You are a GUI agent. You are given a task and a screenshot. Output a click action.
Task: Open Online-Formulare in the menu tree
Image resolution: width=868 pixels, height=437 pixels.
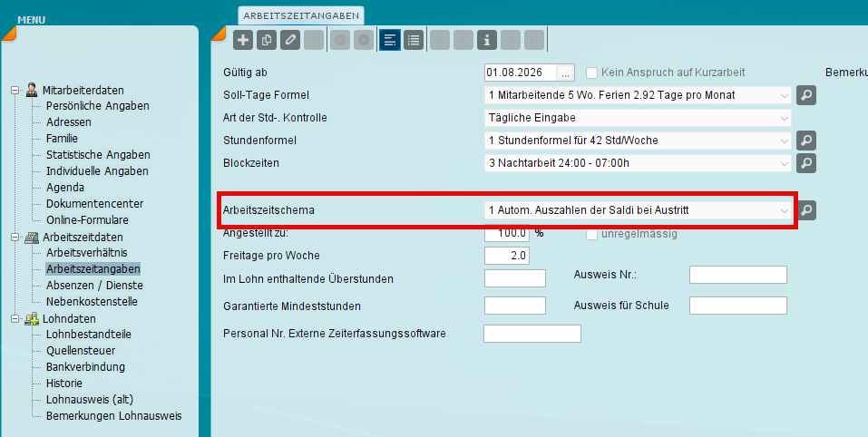pyautogui.click(x=87, y=219)
